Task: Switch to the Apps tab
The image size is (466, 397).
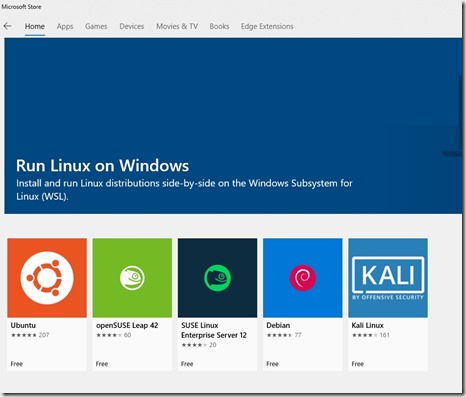Action: [x=65, y=26]
